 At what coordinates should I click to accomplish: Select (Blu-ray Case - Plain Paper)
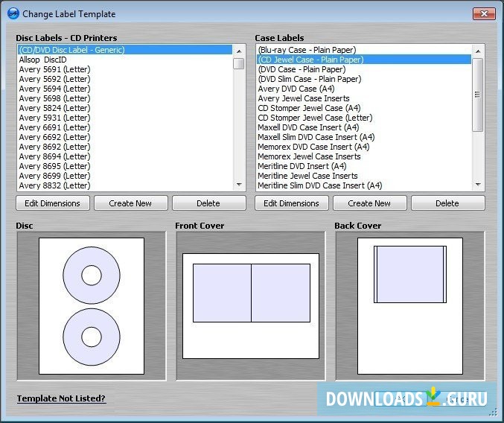pyautogui.click(x=364, y=50)
